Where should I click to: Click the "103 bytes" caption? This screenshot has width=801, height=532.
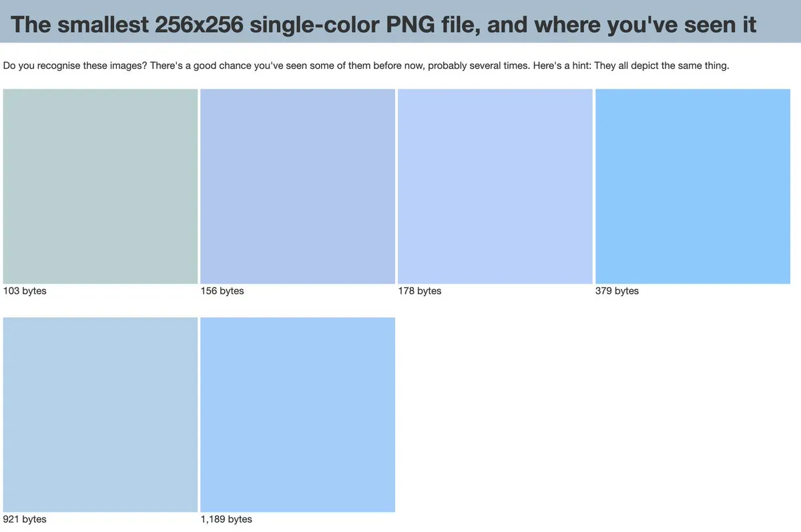click(x=25, y=291)
